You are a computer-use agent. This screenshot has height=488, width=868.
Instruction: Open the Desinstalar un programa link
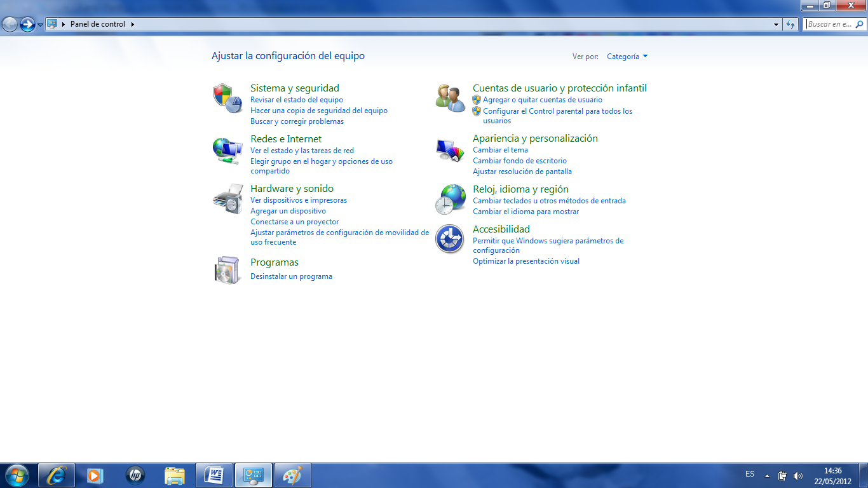tap(291, 276)
